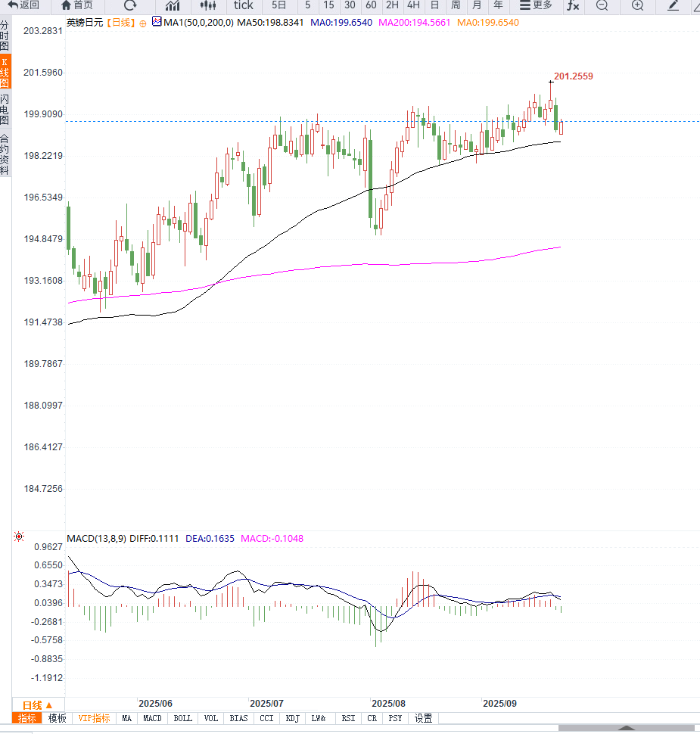Apply the KDJ indicator
The width and height of the screenshot is (700, 734).
293,718
